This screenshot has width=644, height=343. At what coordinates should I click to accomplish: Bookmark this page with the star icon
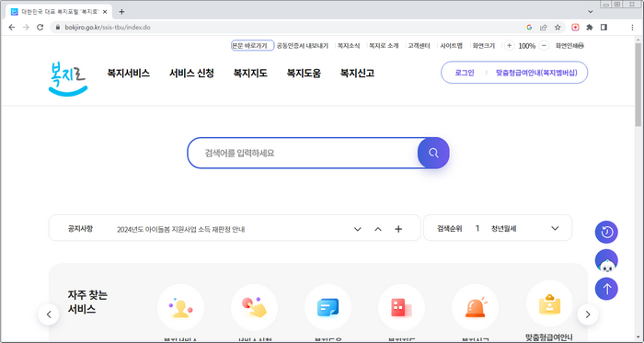coord(558,27)
